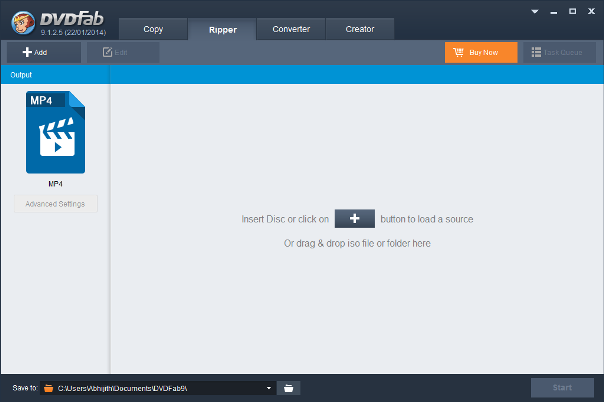Open the browse output folder icon

pyautogui.click(x=288, y=387)
